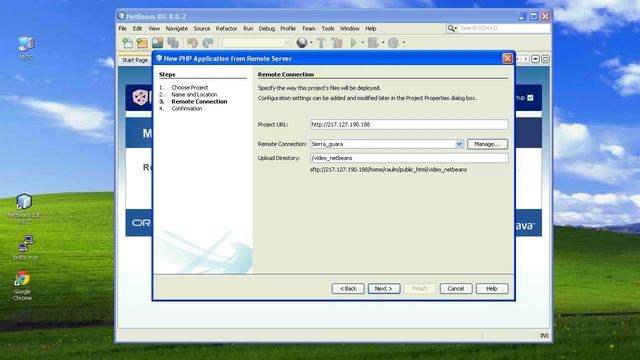Image resolution: width=640 pixels, height=360 pixels.
Task: Open the Help menu
Action: [370, 29]
